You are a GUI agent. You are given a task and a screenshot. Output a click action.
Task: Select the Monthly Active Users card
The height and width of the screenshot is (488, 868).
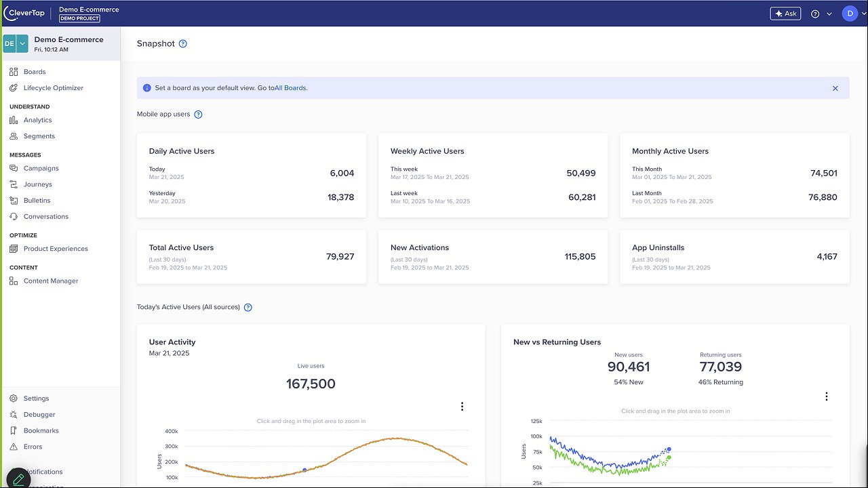click(x=734, y=176)
